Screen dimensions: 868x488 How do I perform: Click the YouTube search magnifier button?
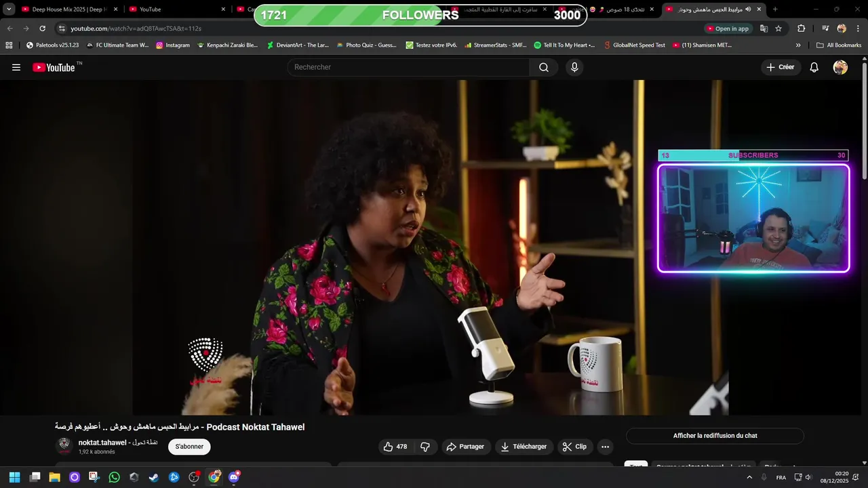click(544, 67)
